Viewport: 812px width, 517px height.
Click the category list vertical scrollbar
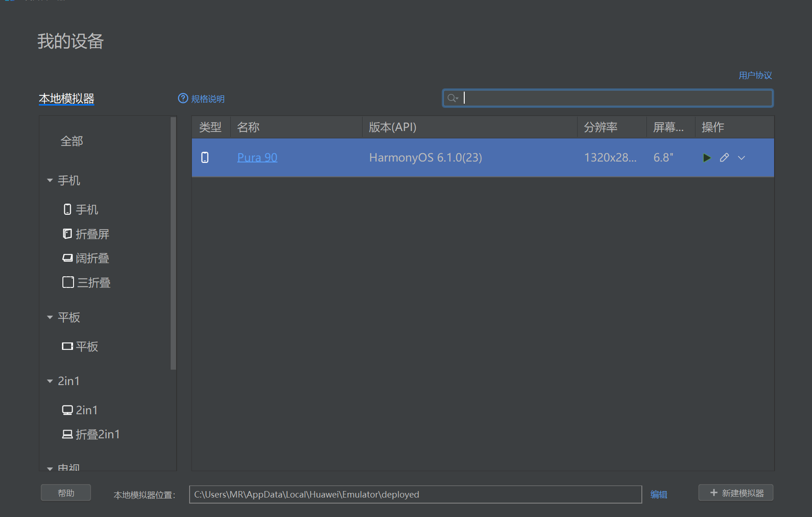coord(173,243)
